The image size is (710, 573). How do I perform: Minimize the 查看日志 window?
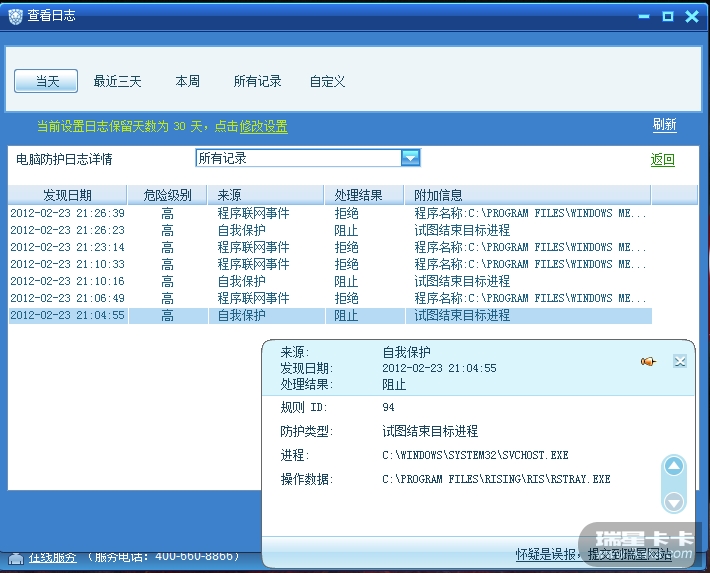coord(643,17)
